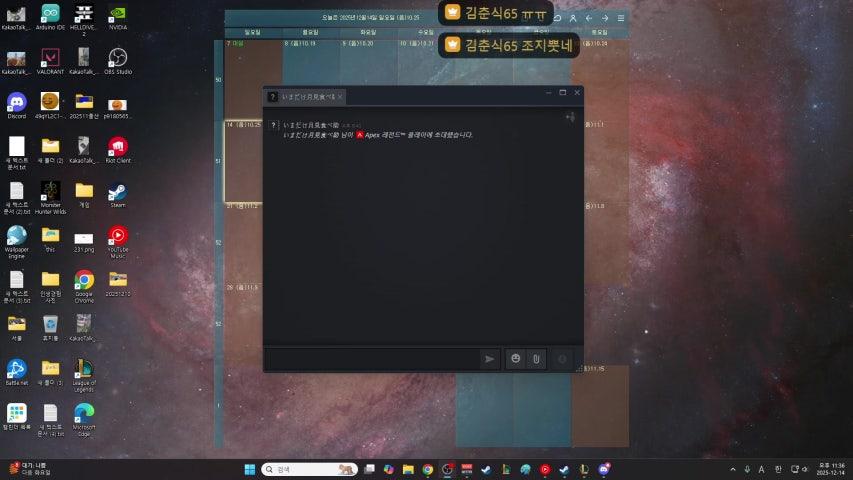Open the calendar widget's hamburger menu
Image resolution: width=853 pixels, height=480 pixels.
pyautogui.click(x=621, y=18)
